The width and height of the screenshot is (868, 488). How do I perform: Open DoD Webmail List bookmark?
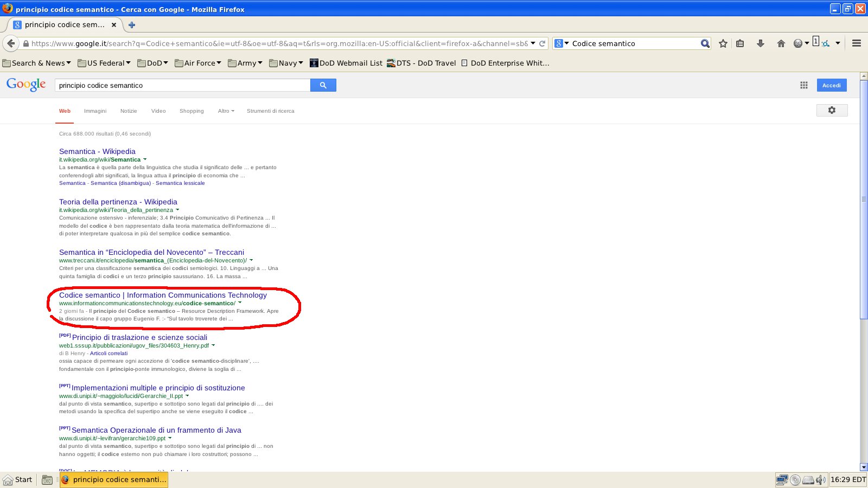346,63
